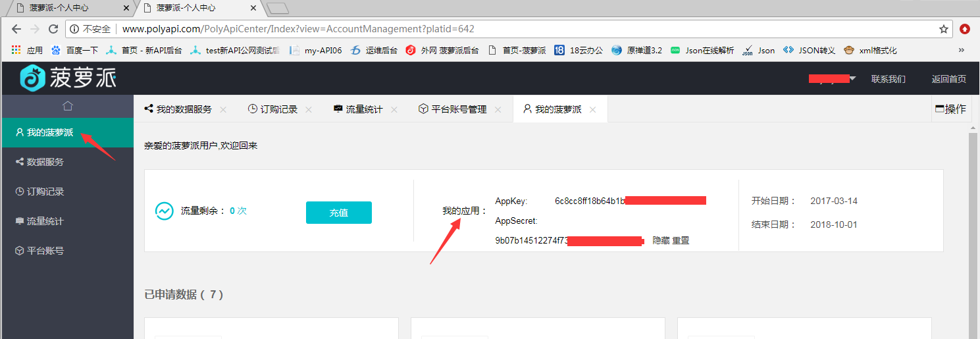Image resolution: width=980 pixels, height=339 pixels.
Task: Expand the user account dropdown in header
Action: tap(852, 79)
